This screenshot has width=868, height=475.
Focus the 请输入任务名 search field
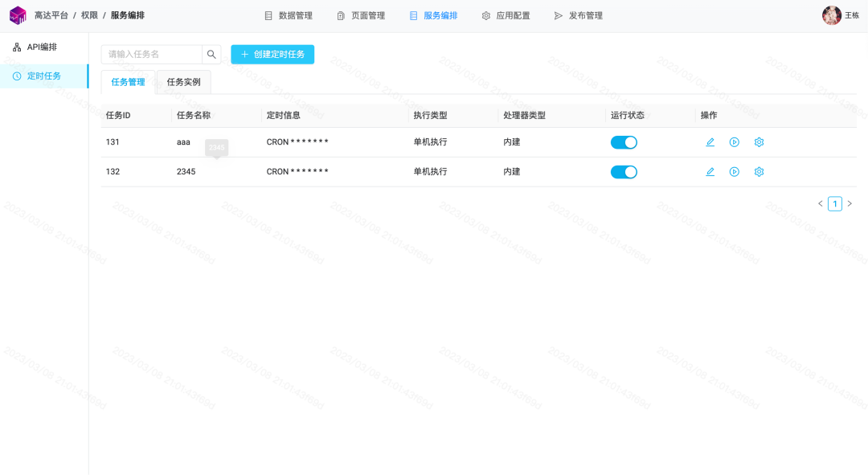click(152, 55)
